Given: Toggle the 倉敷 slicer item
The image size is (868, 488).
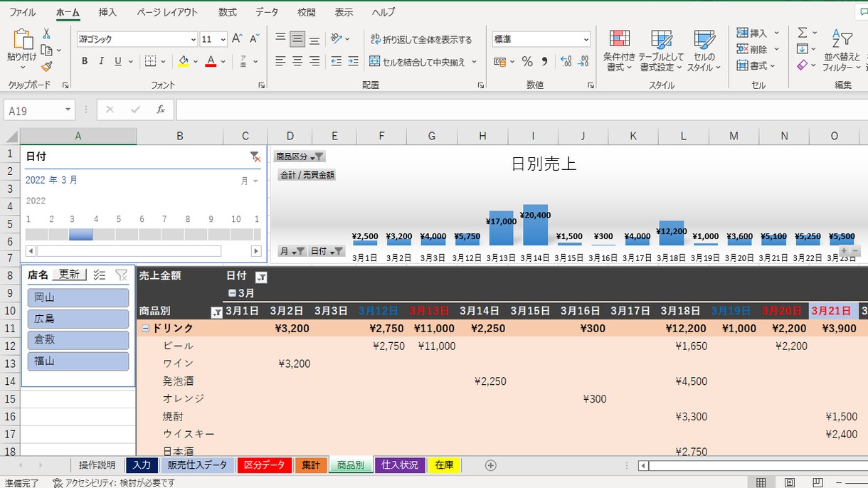Looking at the screenshot, I should point(78,340).
